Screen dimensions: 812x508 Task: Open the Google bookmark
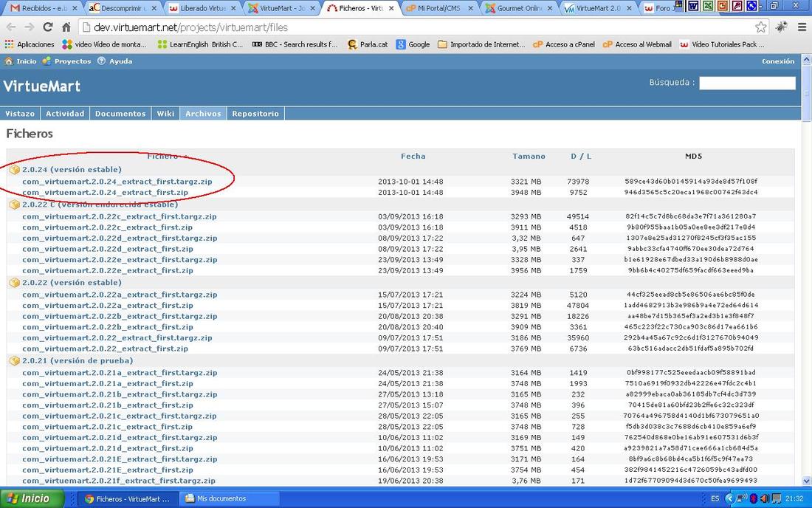tap(413, 44)
